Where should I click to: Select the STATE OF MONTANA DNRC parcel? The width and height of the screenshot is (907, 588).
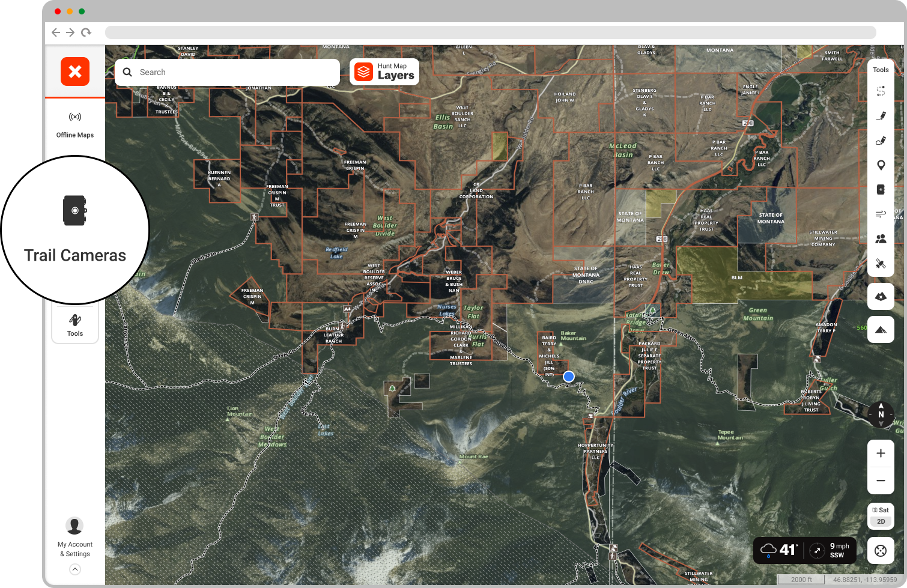tap(586, 275)
